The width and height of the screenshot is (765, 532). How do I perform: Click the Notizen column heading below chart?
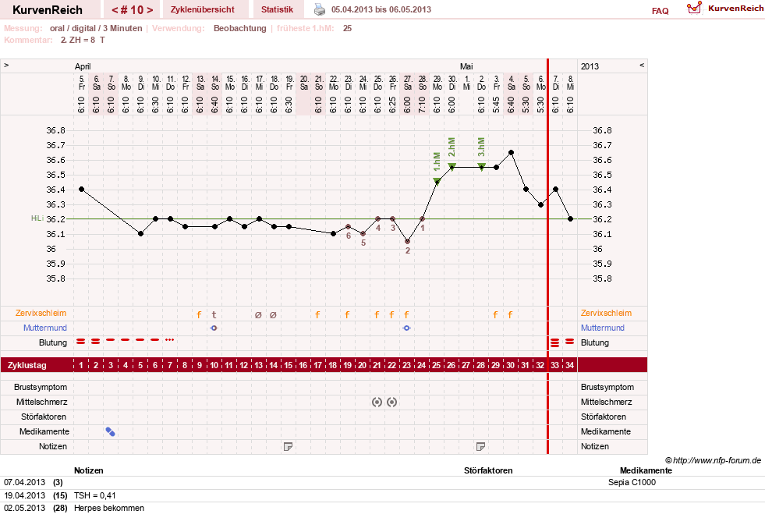[88, 470]
